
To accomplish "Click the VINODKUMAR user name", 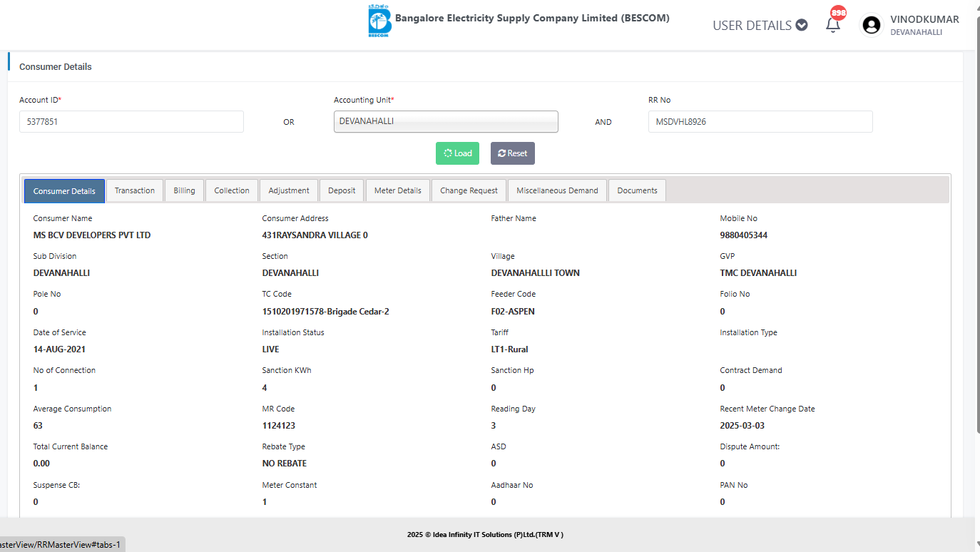I will point(924,19).
